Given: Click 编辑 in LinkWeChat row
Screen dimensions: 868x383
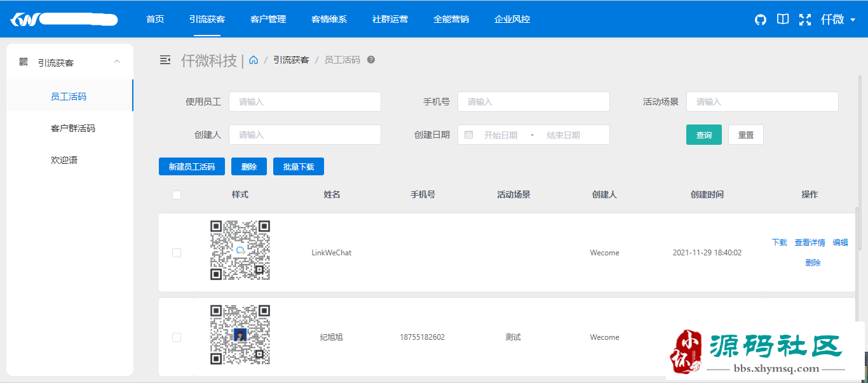Looking at the screenshot, I should coord(841,243).
